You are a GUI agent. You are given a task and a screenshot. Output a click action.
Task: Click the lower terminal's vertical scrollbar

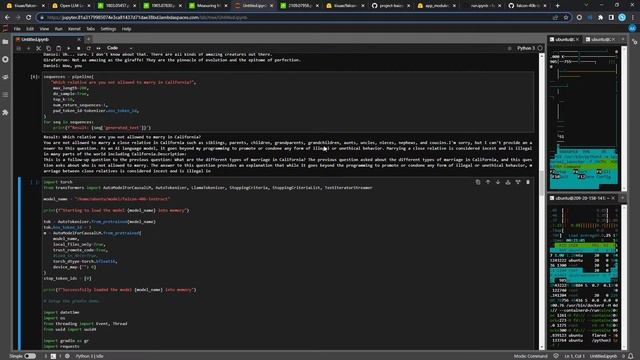[x=624, y=277]
